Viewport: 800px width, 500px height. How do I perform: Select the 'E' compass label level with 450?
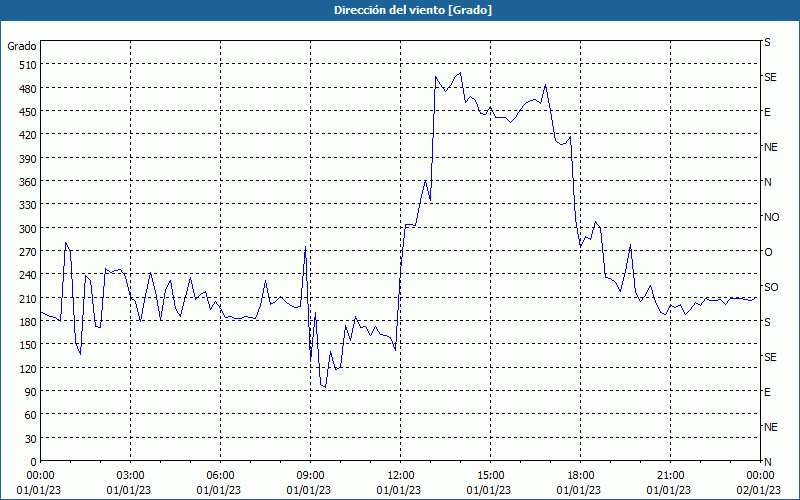[x=767, y=112]
